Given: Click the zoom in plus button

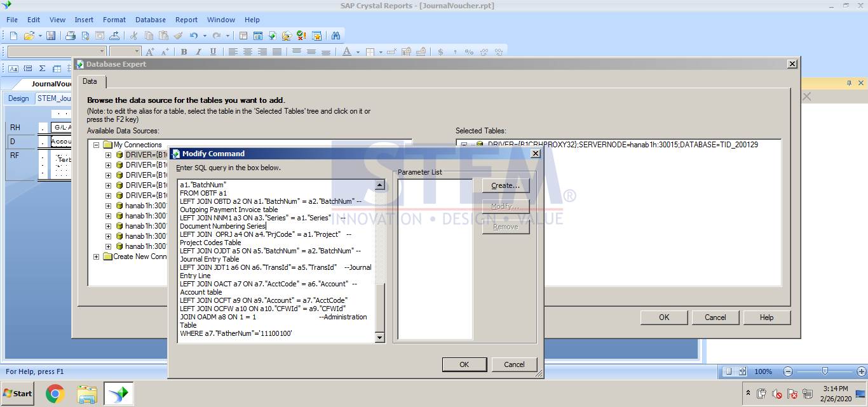Looking at the screenshot, I should coord(862,371).
